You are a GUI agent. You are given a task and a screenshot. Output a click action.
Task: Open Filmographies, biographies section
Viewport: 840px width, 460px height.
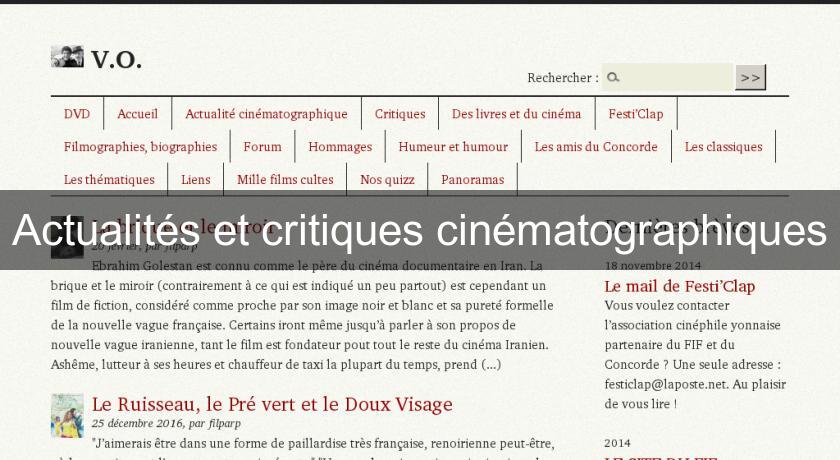pyautogui.click(x=140, y=147)
